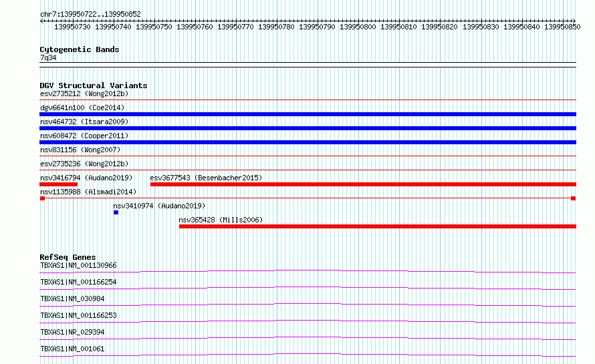Click the esv2735212 (Wong2012b) variant label
595x364 pixels.
(x=84, y=94)
